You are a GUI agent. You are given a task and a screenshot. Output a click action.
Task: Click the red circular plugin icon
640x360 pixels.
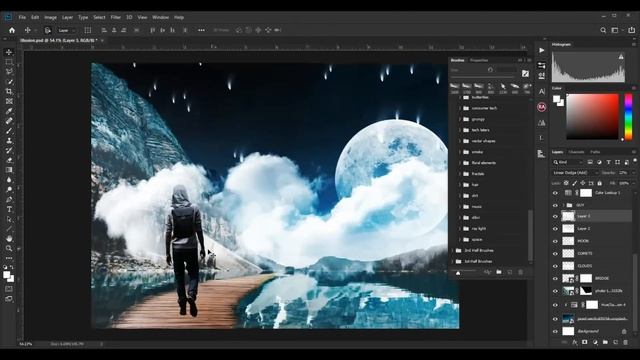(542, 107)
